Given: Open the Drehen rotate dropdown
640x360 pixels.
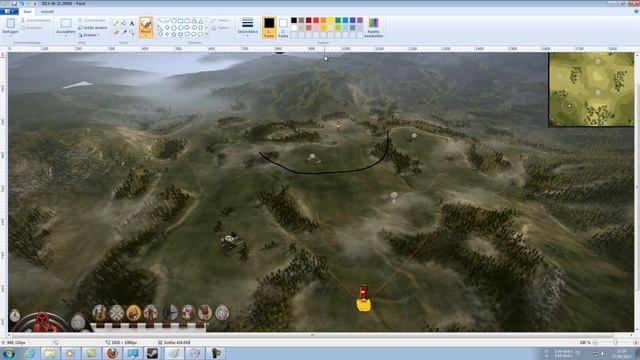Looking at the screenshot, I should 89,35.
